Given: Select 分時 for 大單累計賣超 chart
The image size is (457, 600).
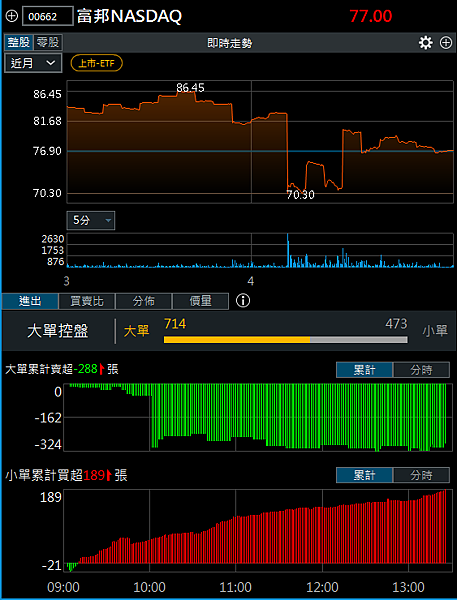Looking at the screenshot, I should point(421,370).
